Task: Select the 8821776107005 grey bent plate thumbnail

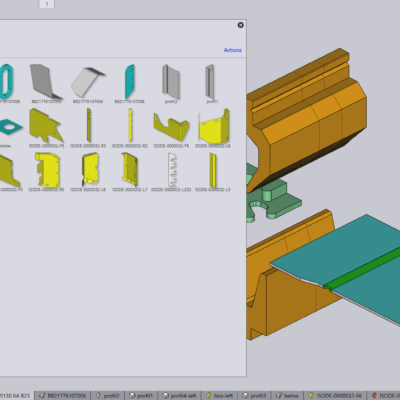Action: point(46,84)
